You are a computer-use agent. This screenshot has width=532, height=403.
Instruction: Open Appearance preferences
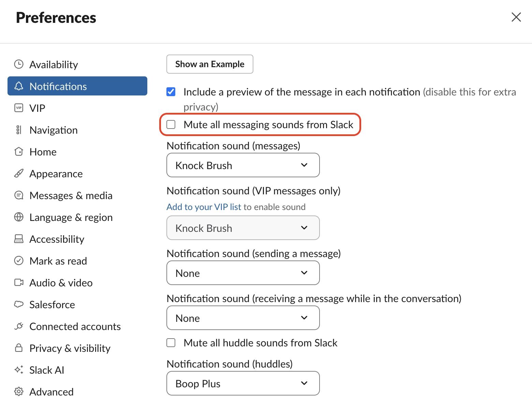coord(77,173)
